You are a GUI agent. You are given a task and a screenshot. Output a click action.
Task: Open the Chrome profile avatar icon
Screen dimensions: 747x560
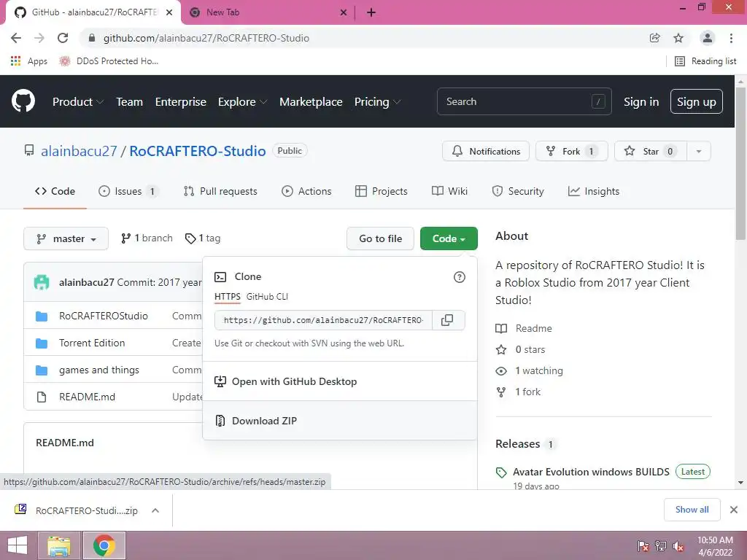coord(708,38)
